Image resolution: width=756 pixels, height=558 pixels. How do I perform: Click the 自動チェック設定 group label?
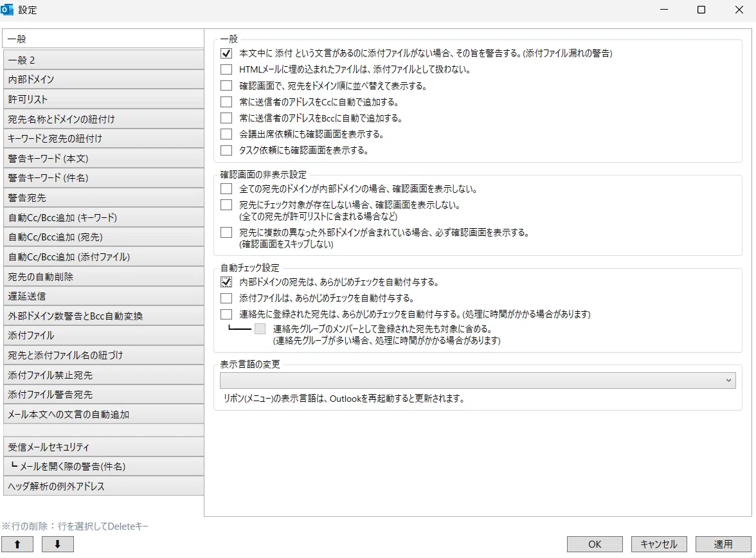tap(249, 267)
